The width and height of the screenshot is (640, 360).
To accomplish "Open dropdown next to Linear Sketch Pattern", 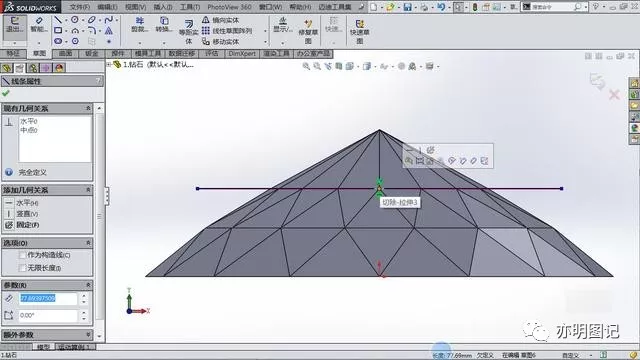I will pyautogui.click(x=265, y=31).
